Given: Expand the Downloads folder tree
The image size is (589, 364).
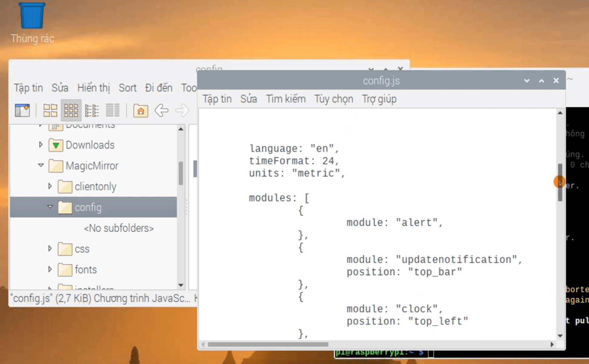Looking at the screenshot, I should point(41,145).
